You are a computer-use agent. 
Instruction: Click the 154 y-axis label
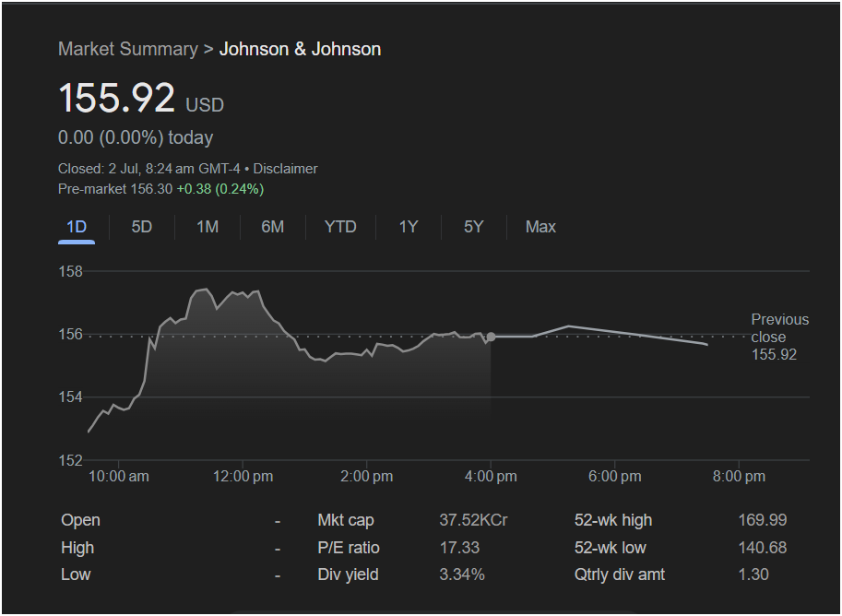pos(70,397)
